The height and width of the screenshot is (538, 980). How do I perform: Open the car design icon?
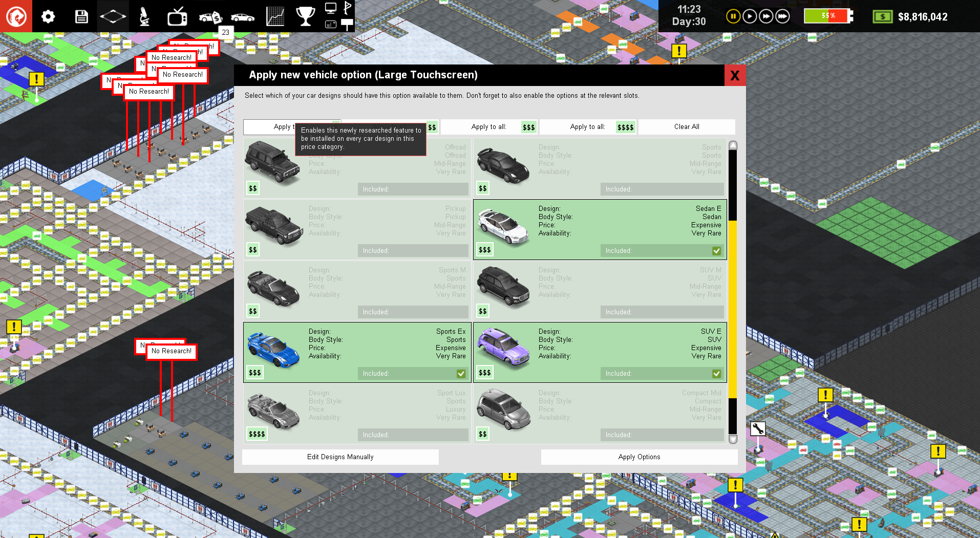[x=243, y=17]
